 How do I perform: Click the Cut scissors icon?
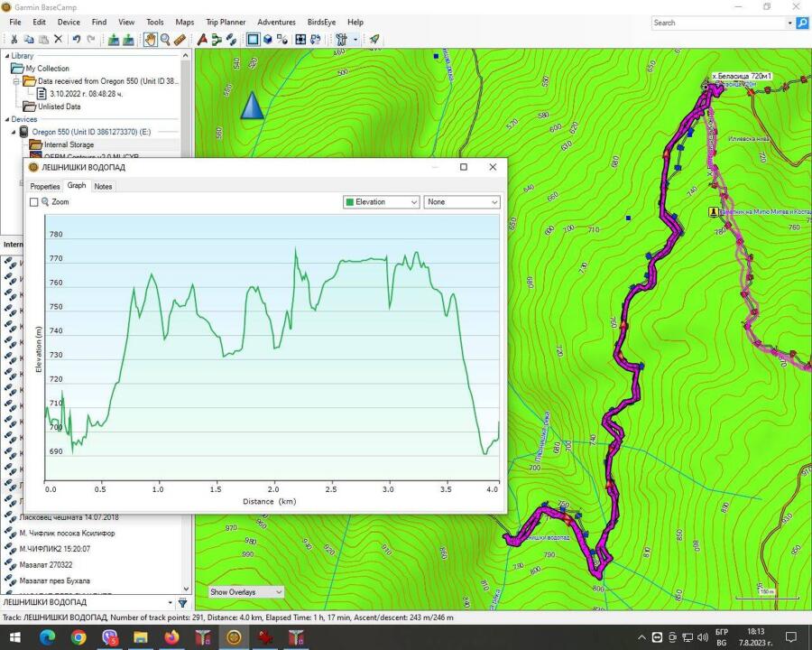pyautogui.click(x=14, y=40)
